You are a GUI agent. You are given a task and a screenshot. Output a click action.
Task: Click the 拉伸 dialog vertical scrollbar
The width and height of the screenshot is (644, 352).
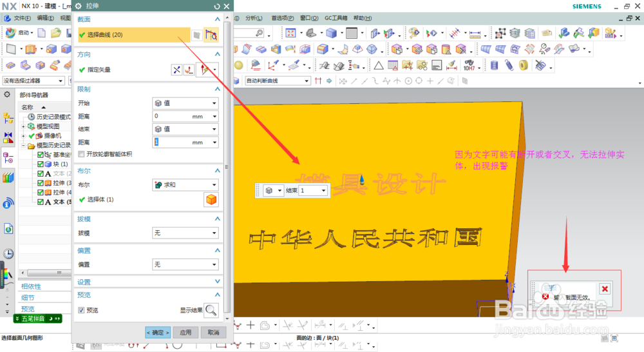click(227, 166)
